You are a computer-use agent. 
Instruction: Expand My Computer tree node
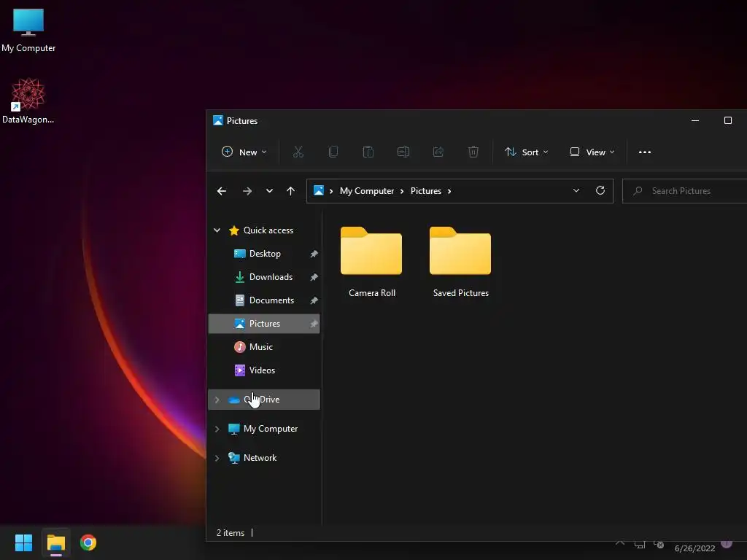pyautogui.click(x=217, y=429)
